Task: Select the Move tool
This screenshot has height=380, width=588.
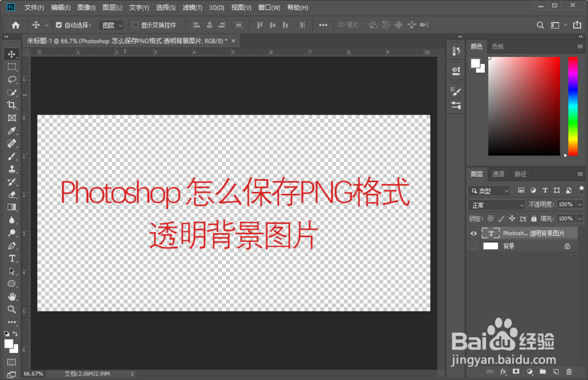Action: pos(12,53)
